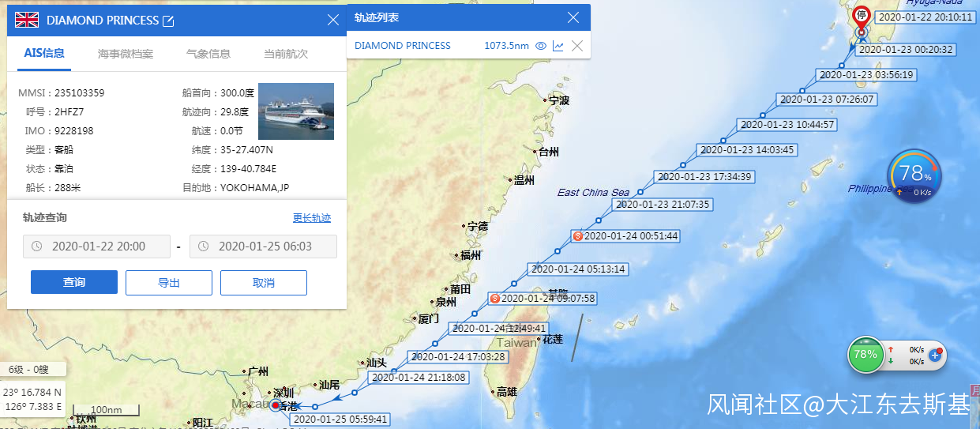Remove DIAMOND PRINCESS track with the X icon
The width and height of the screenshot is (980, 429).
[x=577, y=46]
